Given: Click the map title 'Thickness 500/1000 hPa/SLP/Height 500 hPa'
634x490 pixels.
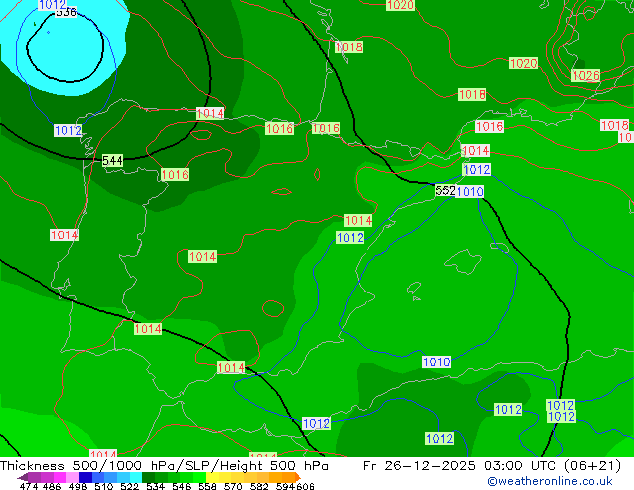Looking at the screenshot, I should pyautogui.click(x=164, y=466).
